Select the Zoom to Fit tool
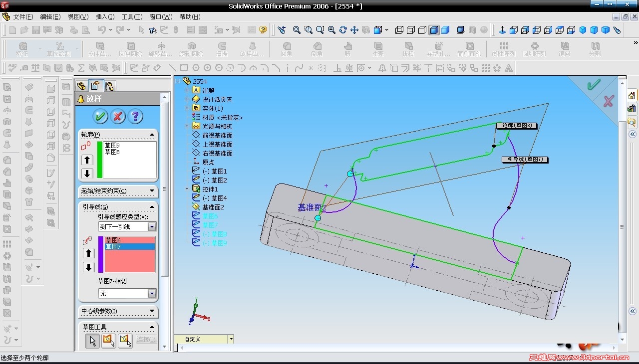The width and height of the screenshot is (639, 364). [x=297, y=30]
